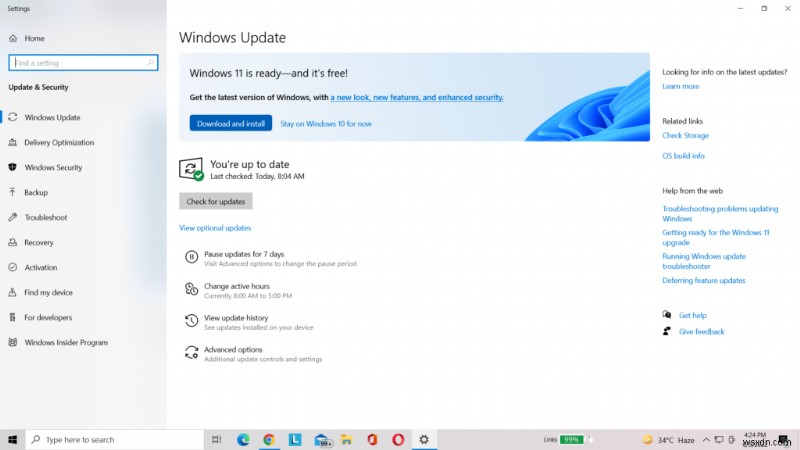Click the view update history icon
Screen dimensions: 800x450
191,321
